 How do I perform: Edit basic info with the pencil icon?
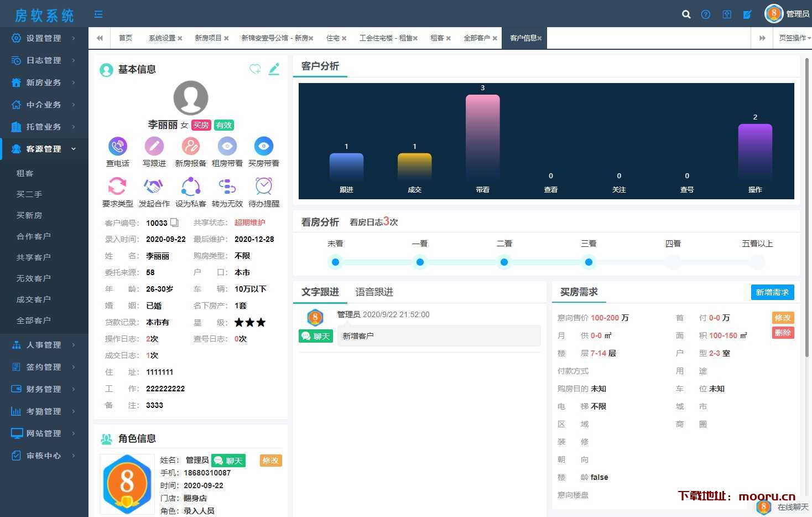coord(274,69)
